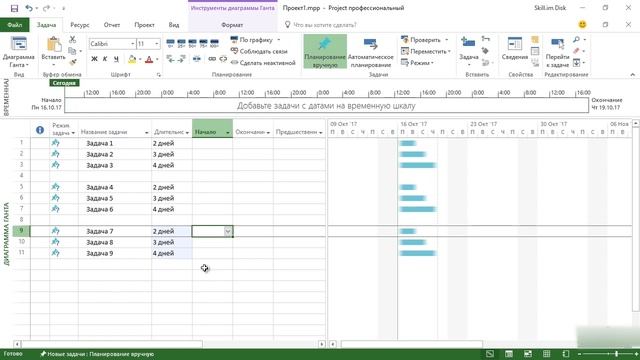Click the Cut scissors icon
This screenshot has height=360, width=640.
pyautogui.click(x=73, y=40)
